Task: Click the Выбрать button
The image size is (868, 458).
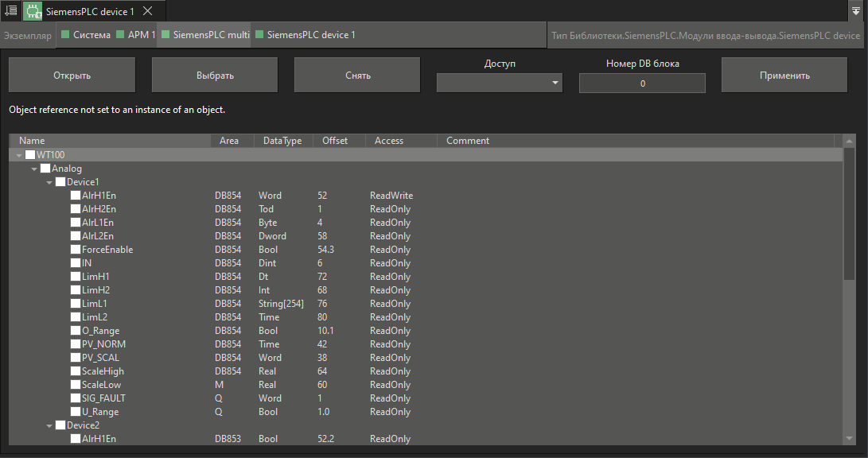Action: point(215,76)
